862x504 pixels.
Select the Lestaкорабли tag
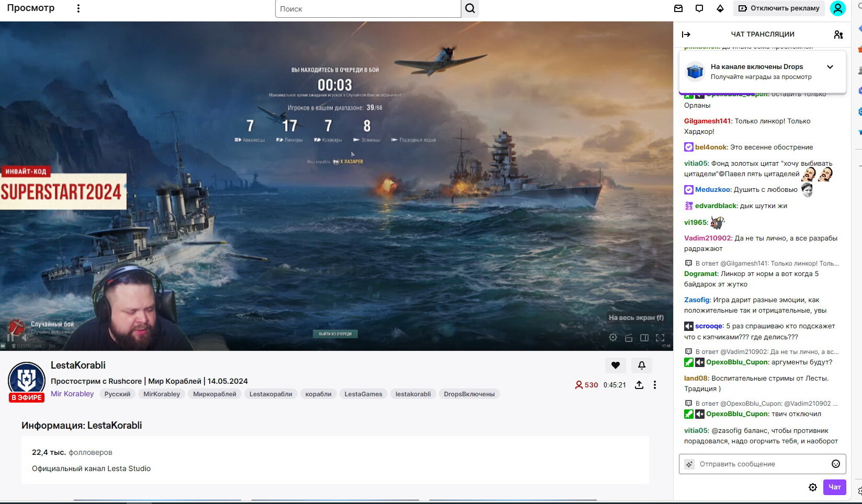[x=271, y=394]
